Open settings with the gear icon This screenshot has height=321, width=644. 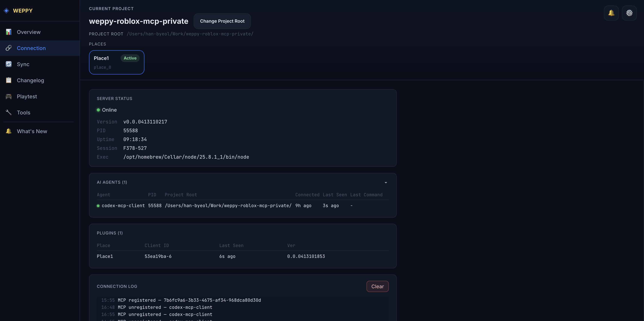tap(629, 13)
